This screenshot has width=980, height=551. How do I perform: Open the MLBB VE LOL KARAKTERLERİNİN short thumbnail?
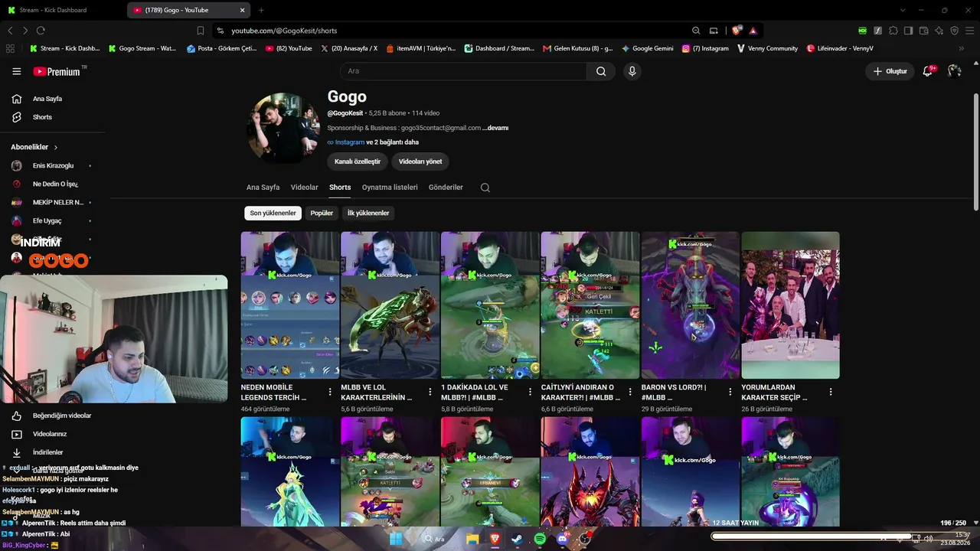pos(390,305)
